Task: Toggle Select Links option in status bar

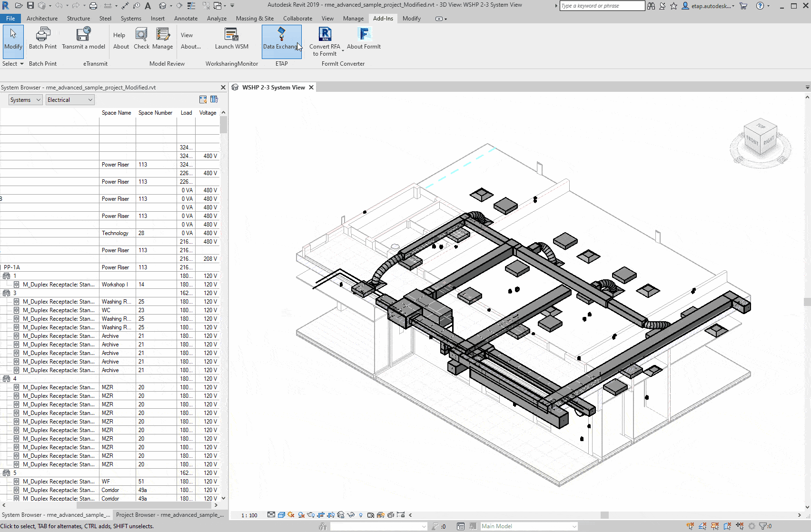Action: (x=690, y=526)
